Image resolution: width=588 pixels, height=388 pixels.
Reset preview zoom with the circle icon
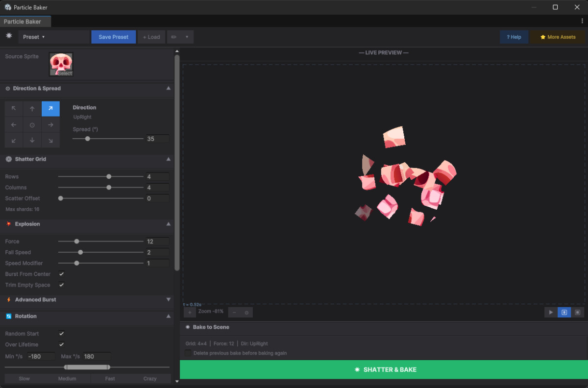click(x=246, y=312)
